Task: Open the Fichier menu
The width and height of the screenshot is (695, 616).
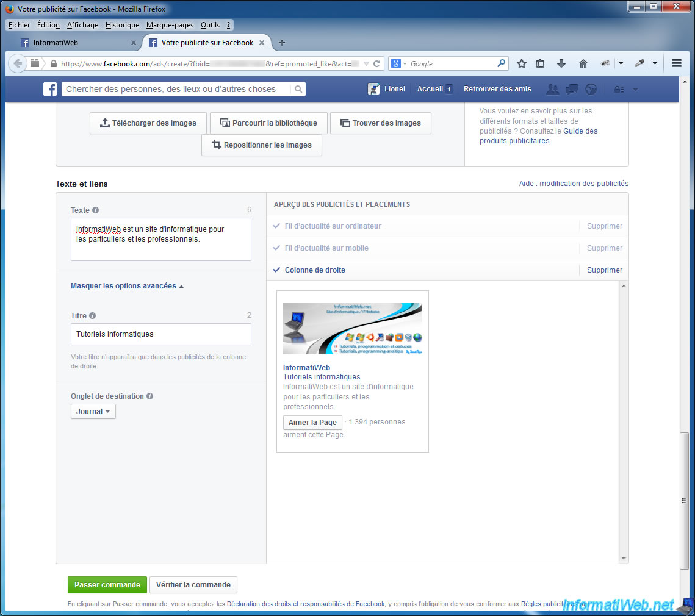Action: click(19, 25)
